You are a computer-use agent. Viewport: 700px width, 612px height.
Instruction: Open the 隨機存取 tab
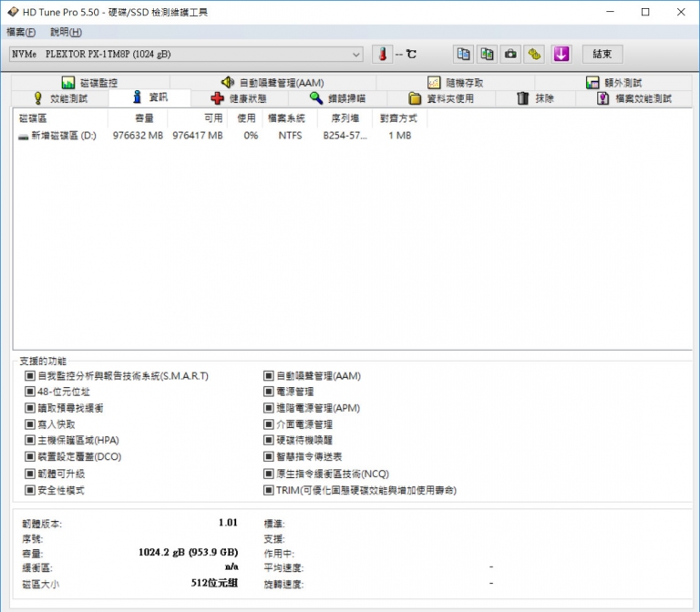[456, 83]
